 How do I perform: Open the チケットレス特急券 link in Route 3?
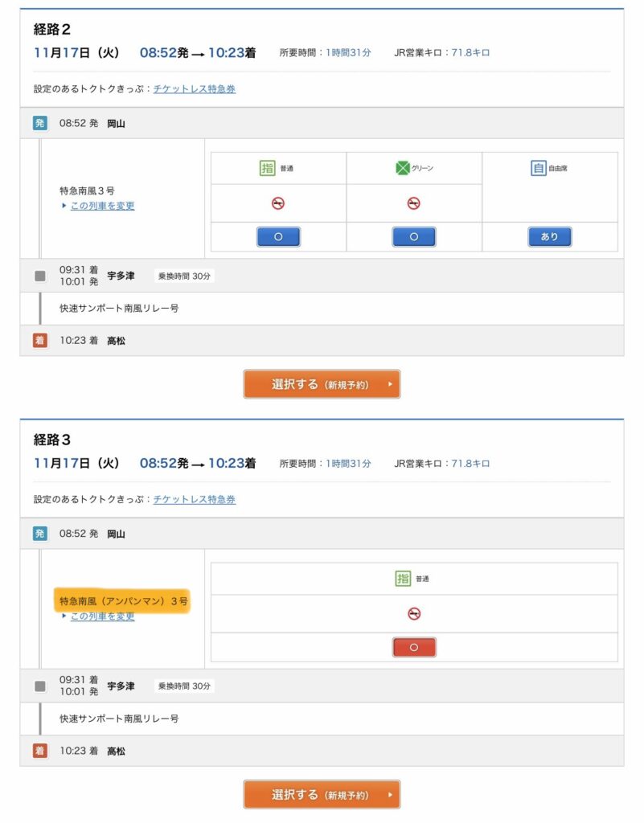tap(195, 499)
